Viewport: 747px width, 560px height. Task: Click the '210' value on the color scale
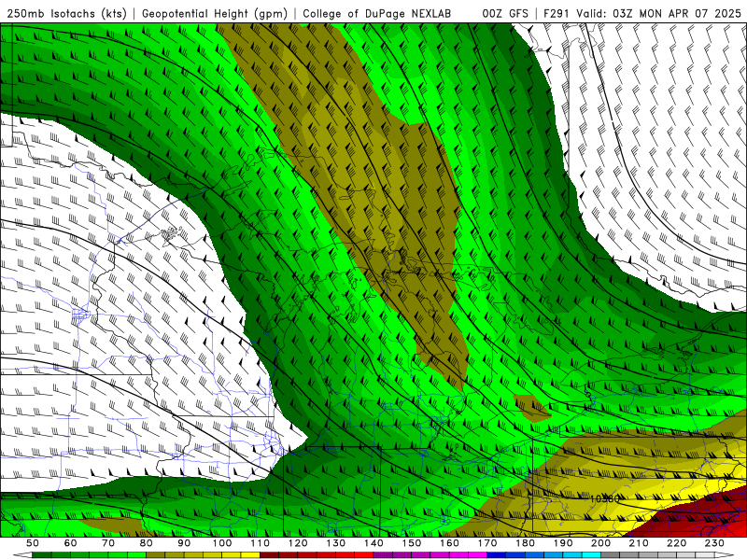pos(639,543)
